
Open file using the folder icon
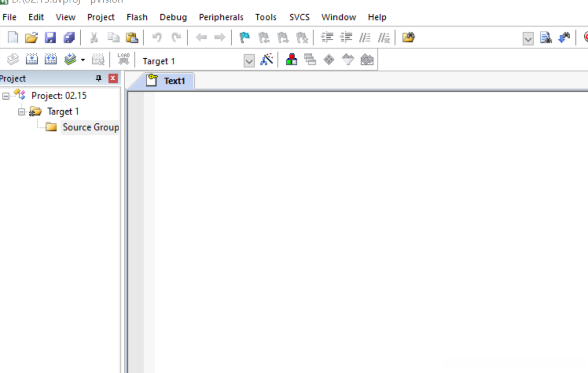coord(31,38)
